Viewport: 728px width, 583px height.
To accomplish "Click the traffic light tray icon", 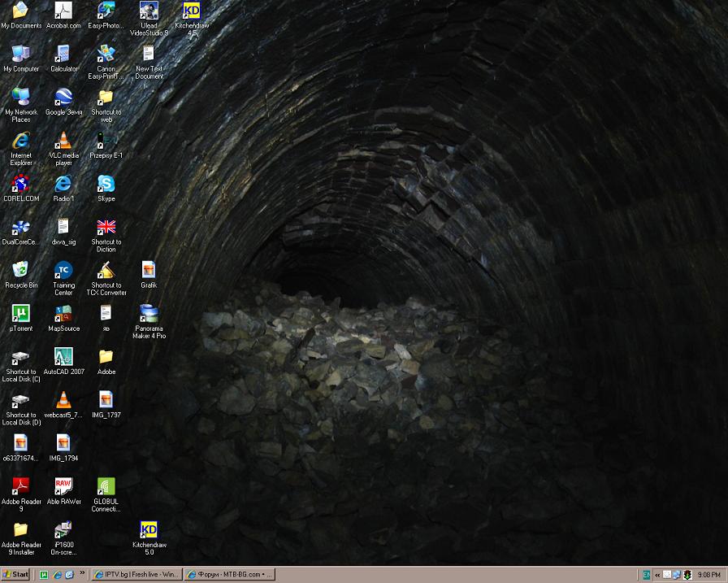I will click(687, 575).
